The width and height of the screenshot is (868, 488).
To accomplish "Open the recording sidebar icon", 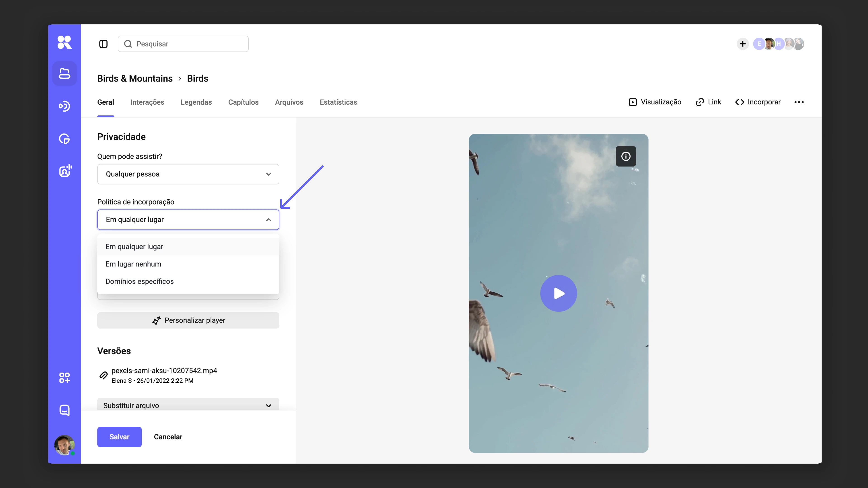I will (x=64, y=106).
